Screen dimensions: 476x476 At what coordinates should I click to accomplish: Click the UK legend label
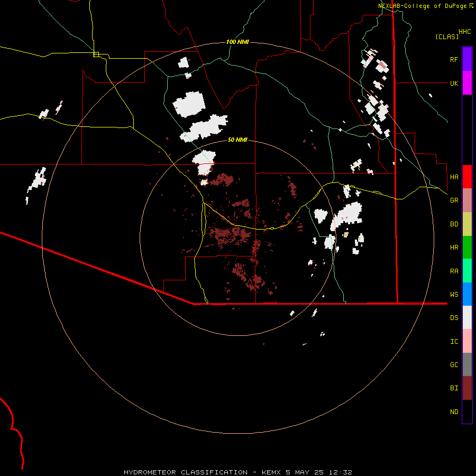tap(454, 83)
